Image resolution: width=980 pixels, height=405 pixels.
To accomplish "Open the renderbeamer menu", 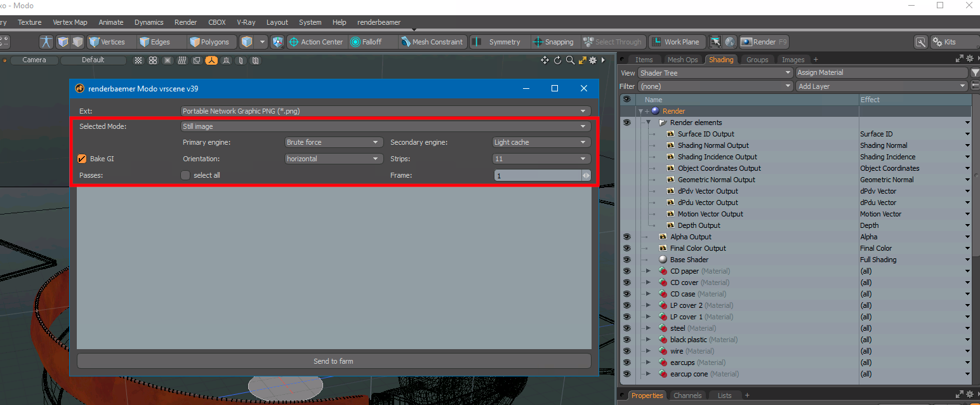I will tap(379, 22).
